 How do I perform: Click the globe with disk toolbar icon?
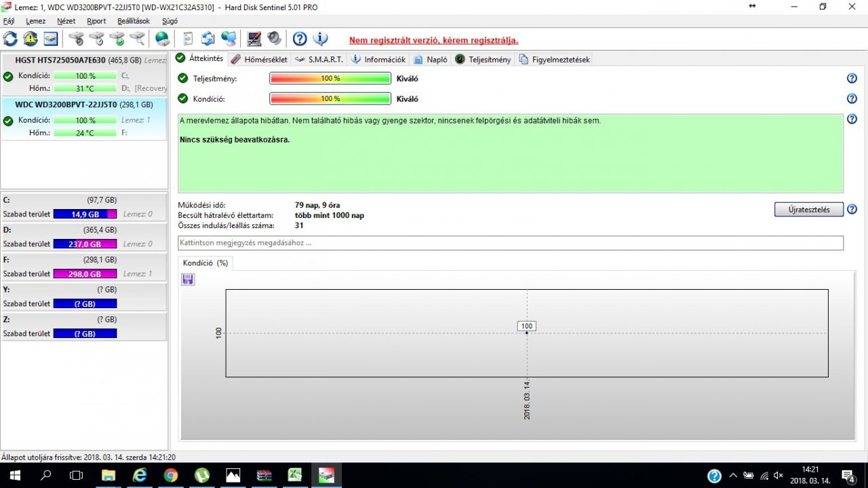(163, 39)
